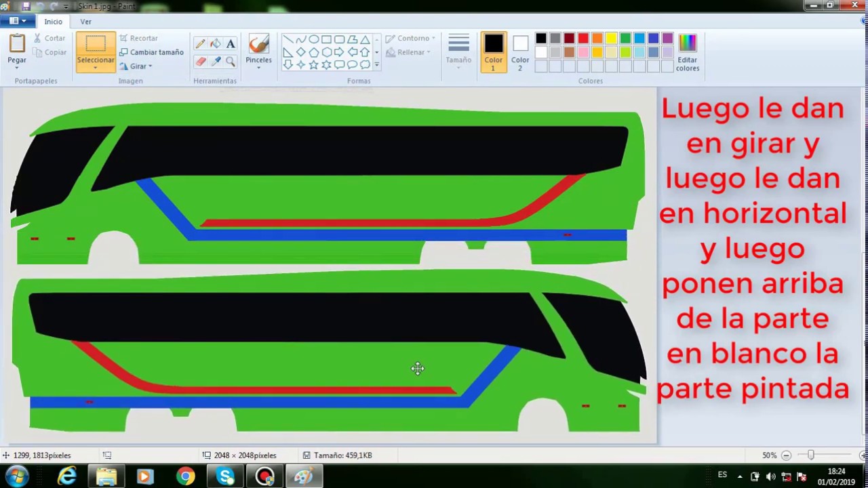Select the rectangle shape
Screen dimensions: 868x488
327,39
